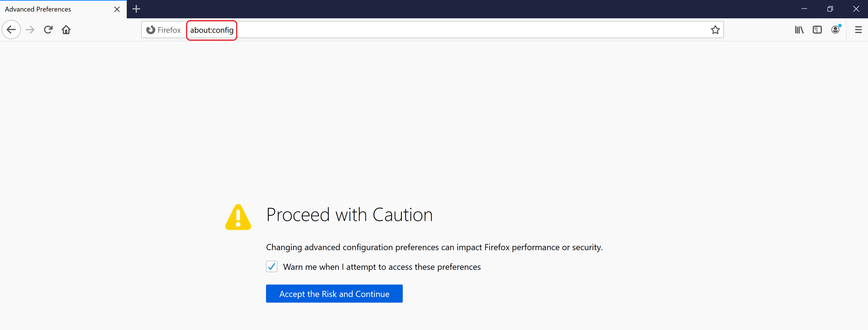
Task: Click the yellow caution triangle icon
Action: pyautogui.click(x=238, y=217)
